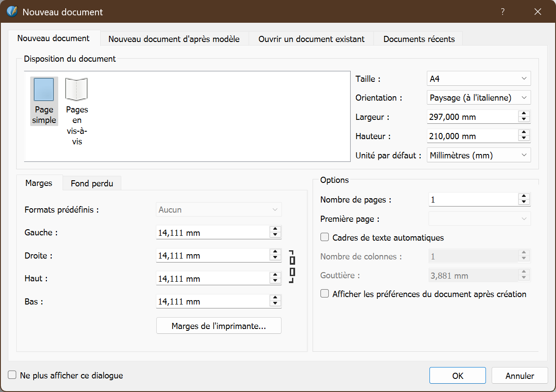Enable Cadres de texte automatiques
The width and height of the screenshot is (556, 392).
(325, 238)
